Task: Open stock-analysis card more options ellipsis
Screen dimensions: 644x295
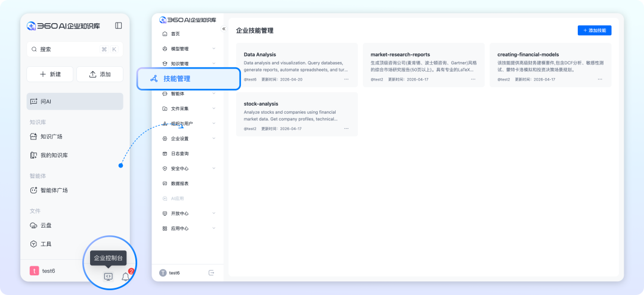Action: pos(346,128)
